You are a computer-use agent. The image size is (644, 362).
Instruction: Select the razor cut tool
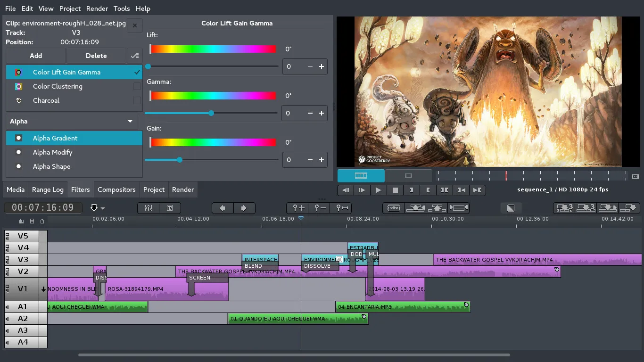pos(393,208)
